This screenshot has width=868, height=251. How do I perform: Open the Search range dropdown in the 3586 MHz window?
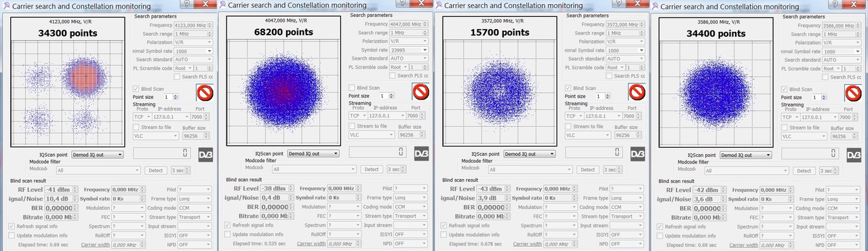(842, 34)
